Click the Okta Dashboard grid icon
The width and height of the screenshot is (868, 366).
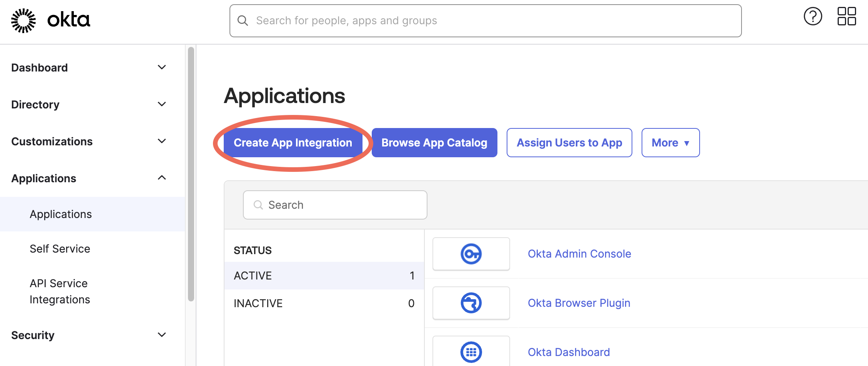[471, 352]
